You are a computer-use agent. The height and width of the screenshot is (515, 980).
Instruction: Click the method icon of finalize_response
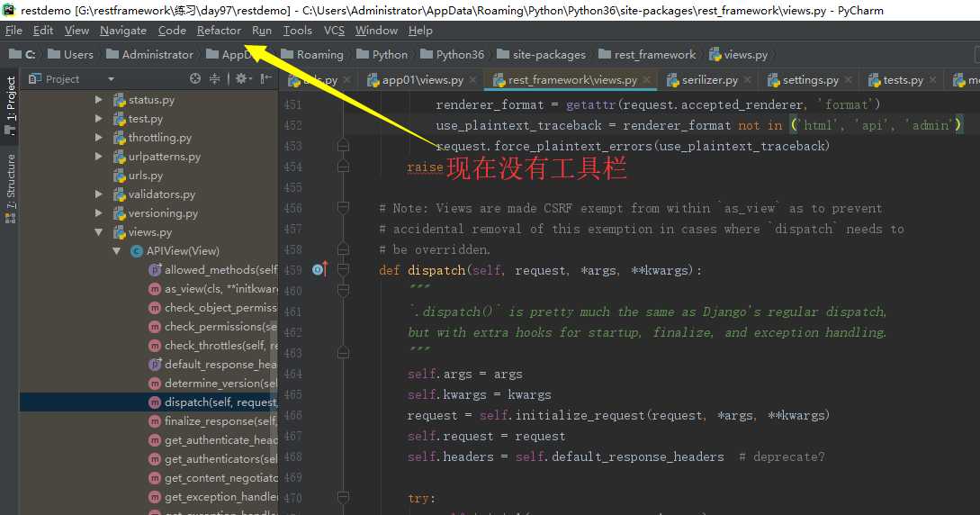(x=155, y=421)
